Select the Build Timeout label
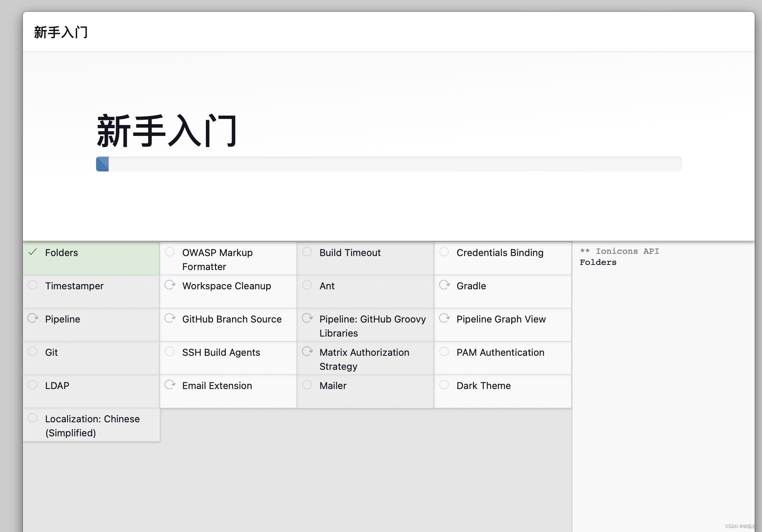The image size is (762, 532). pos(350,253)
